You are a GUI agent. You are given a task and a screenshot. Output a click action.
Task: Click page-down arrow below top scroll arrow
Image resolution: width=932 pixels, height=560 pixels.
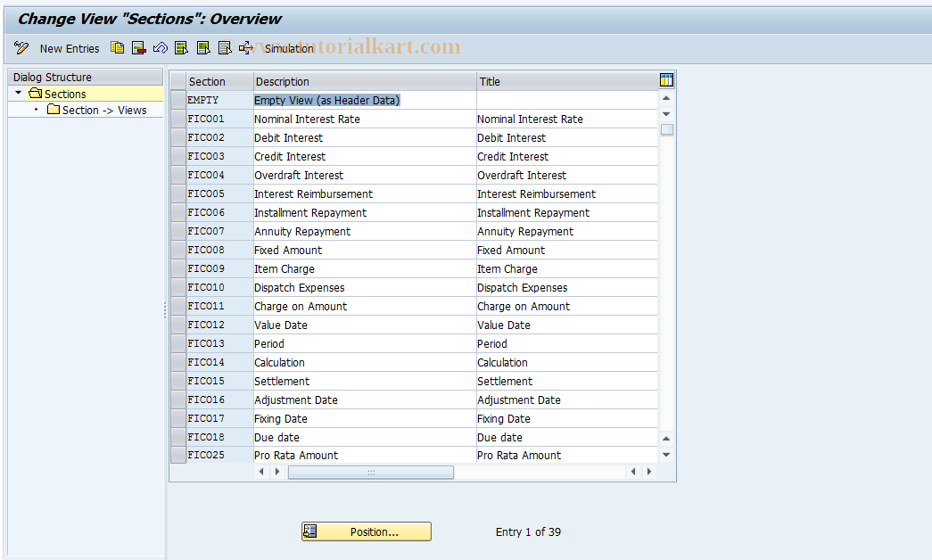666,113
